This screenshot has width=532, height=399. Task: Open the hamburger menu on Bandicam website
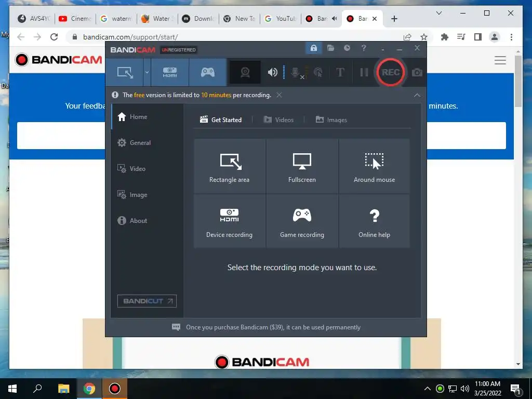[x=500, y=60]
